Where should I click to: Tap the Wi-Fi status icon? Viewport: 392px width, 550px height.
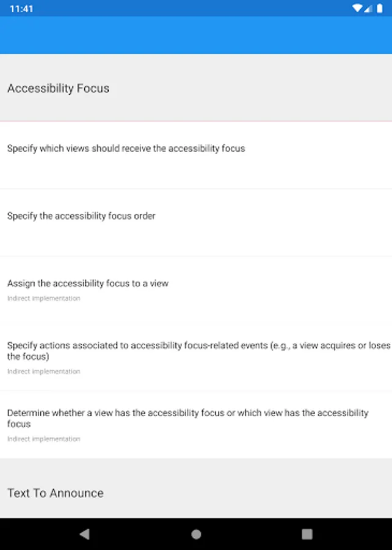click(x=357, y=9)
